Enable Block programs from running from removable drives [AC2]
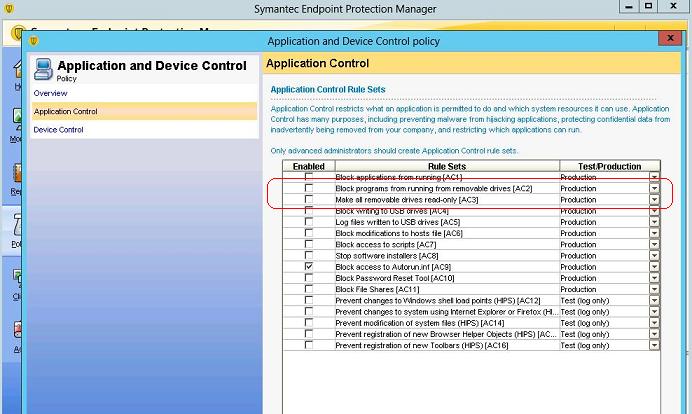Viewport: 692px width, 414px height. click(309, 188)
